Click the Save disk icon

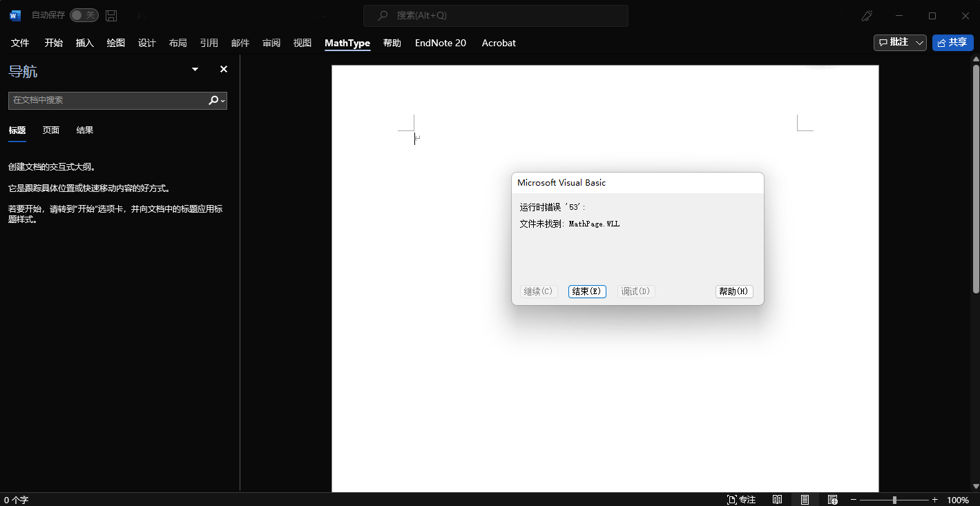pyautogui.click(x=111, y=15)
